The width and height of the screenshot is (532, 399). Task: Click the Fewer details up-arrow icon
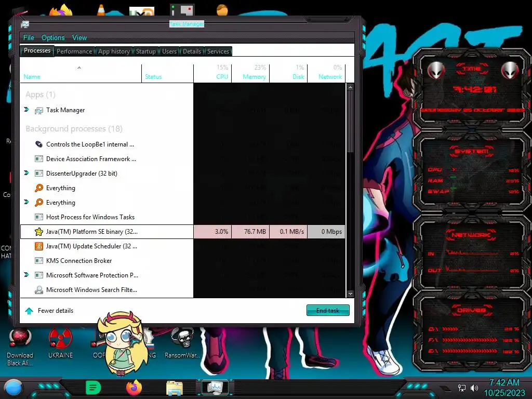(x=29, y=311)
